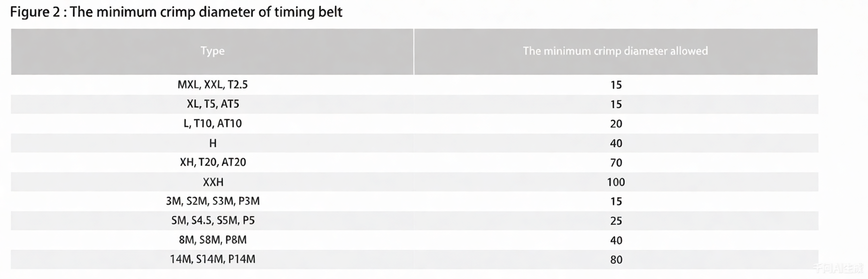
Task: Select the 8M, S8M, P8M type cell
Action: 213,240
